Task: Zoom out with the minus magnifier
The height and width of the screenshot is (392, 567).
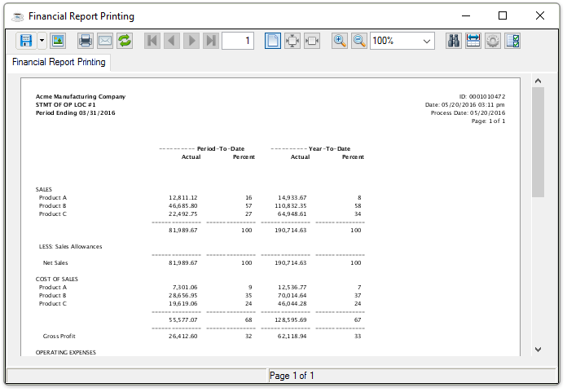Action: click(359, 41)
